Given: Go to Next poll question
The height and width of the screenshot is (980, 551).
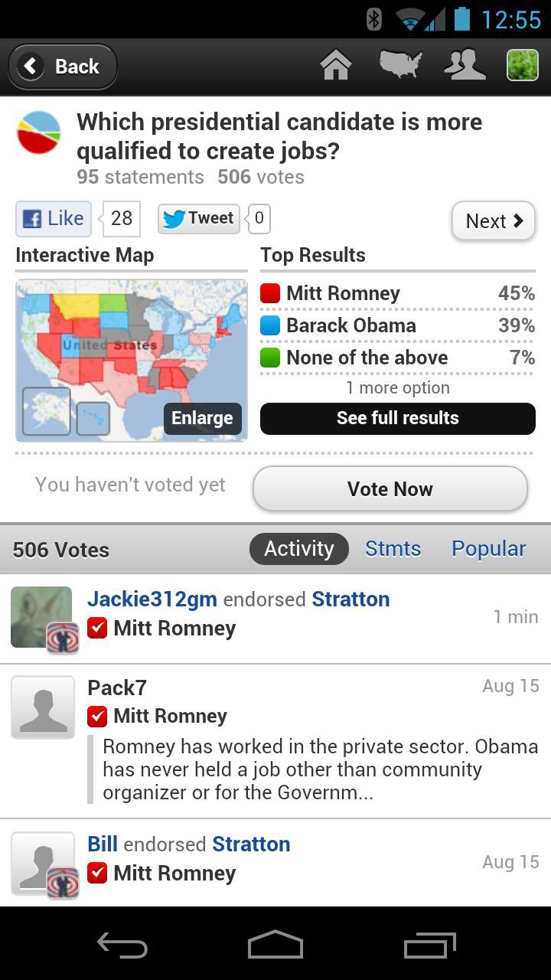Looking at the screenshot, I should click(494, 221).
